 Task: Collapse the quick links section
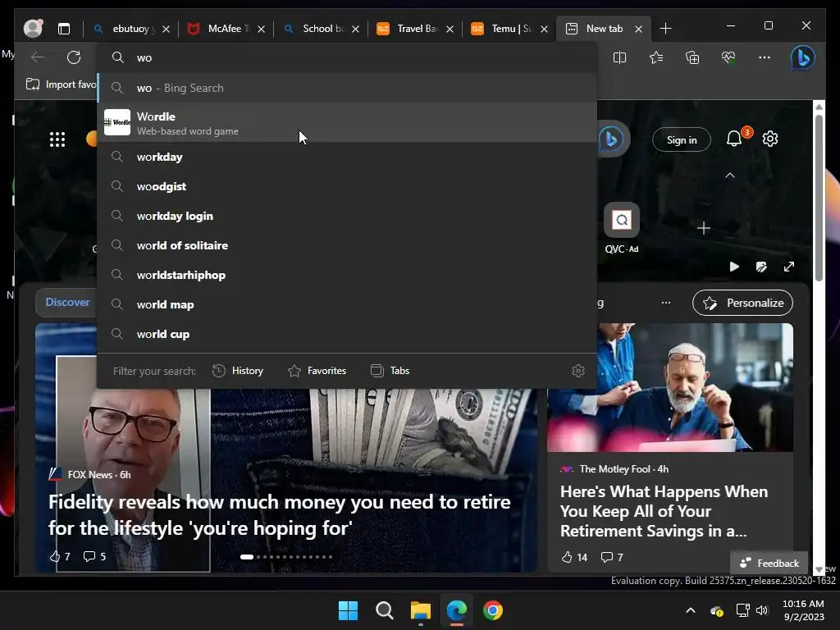[729, 176]
